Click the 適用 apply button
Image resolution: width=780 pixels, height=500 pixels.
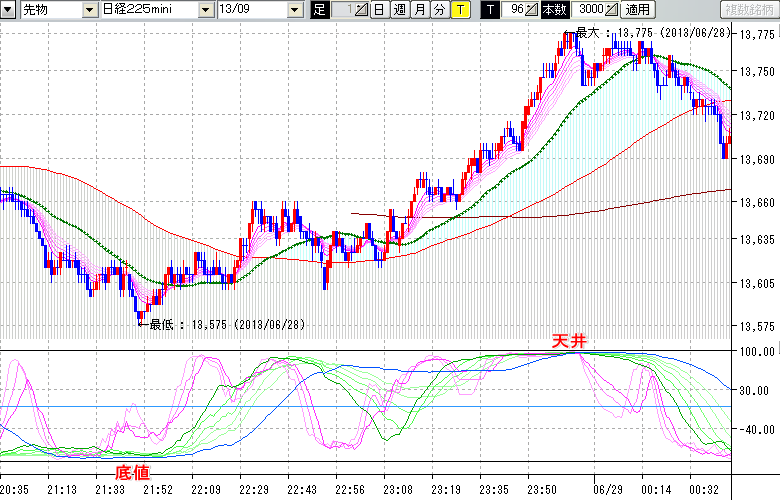pyautogui.click(x=636, y=10)
